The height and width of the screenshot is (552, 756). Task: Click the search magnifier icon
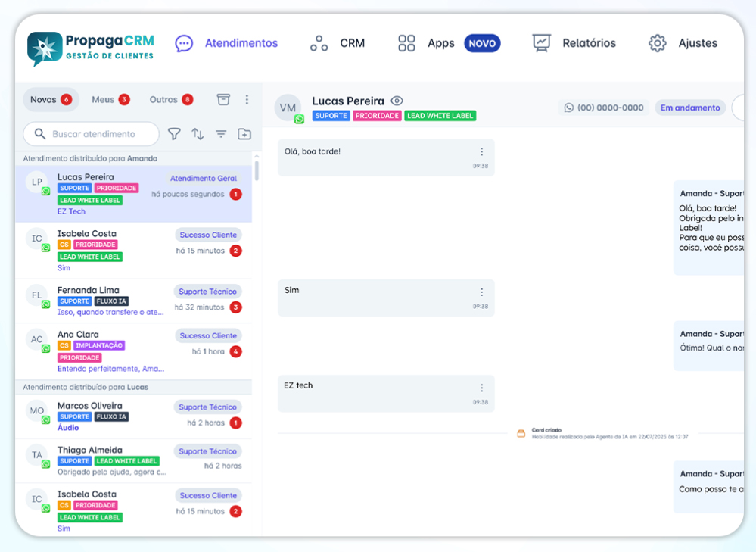pyautogui.click(x=40, y=134)
